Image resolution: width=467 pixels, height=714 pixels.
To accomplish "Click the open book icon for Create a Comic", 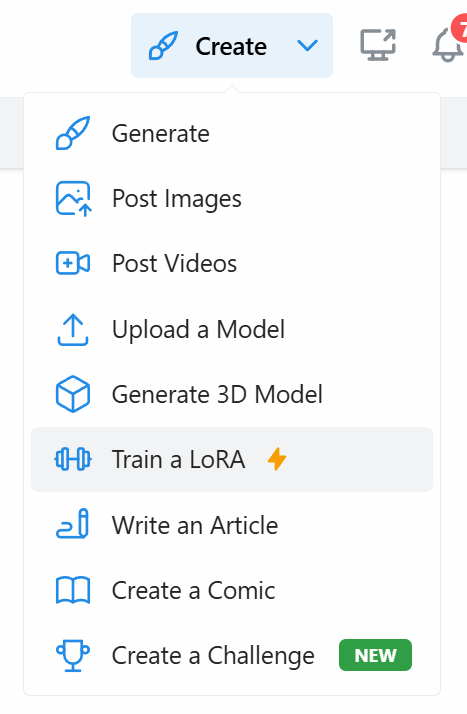I will click(73, 590).
